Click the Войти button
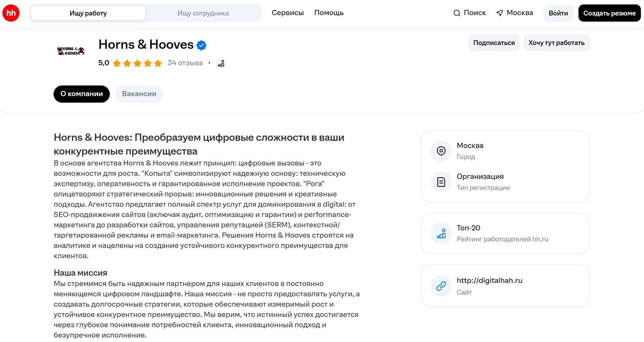644x342 pixels. pos(558,13)
